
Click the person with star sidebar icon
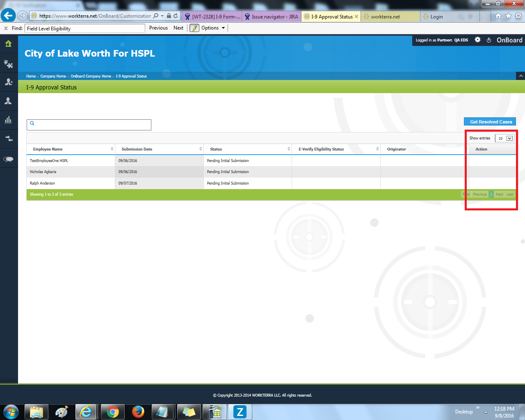(x=9, y=82)
